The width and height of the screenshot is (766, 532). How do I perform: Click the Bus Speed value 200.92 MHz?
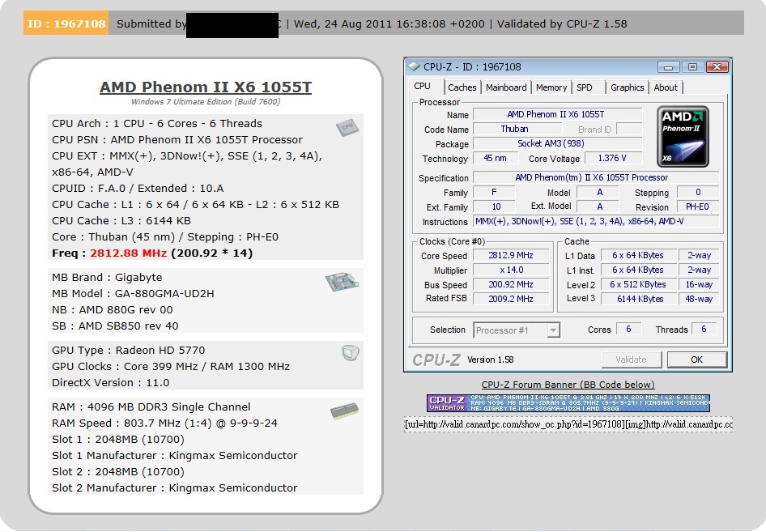tap(511, 284)
